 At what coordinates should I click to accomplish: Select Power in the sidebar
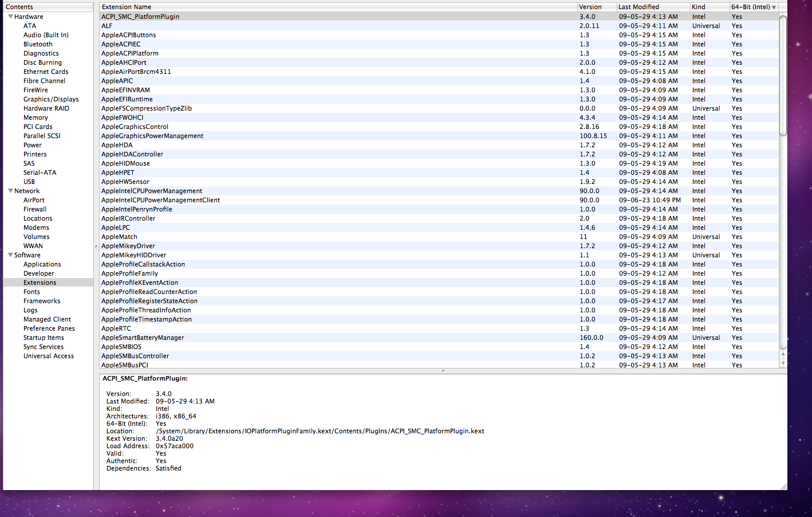tap(33, 145)
